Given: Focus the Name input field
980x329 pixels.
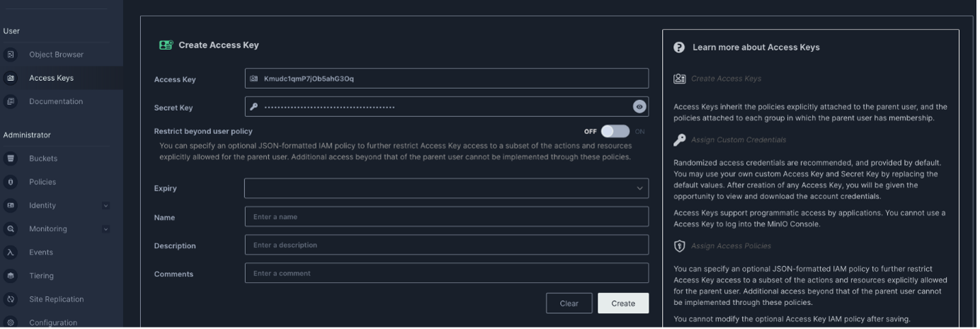Looking at the screenshot, I should pyautogui.click(x=446, y=217).
